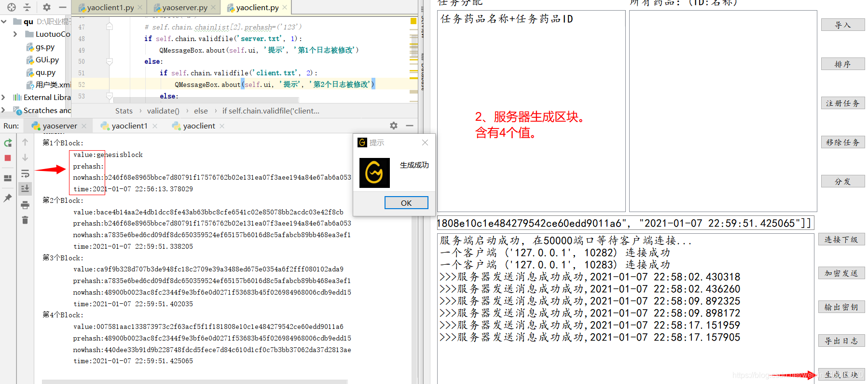
Task: Close the yaoclient.py editor tab
Action: 285,7
